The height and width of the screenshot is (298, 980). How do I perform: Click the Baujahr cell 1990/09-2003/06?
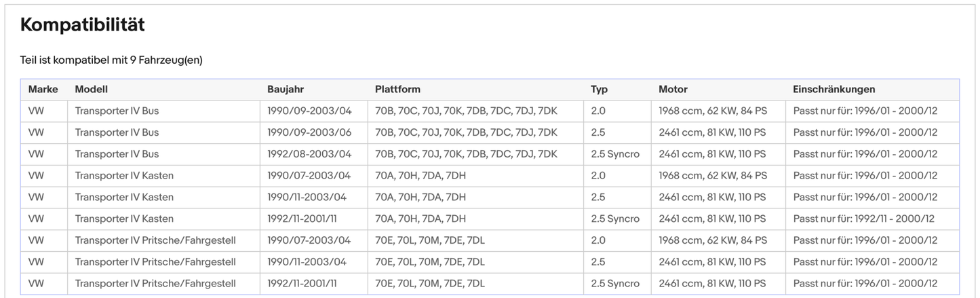pyautogui.click(x=309, y=132)
